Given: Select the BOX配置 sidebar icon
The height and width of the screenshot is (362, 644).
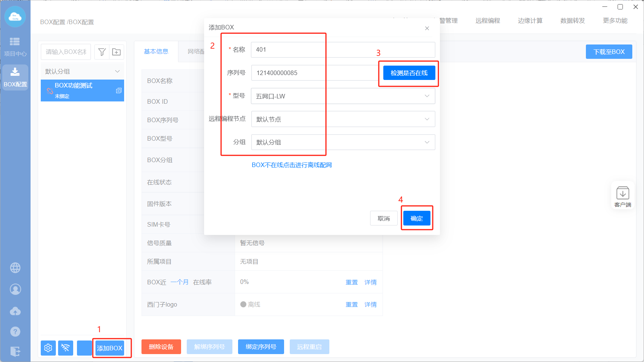Looking at the screenshot, I should 15,77.
